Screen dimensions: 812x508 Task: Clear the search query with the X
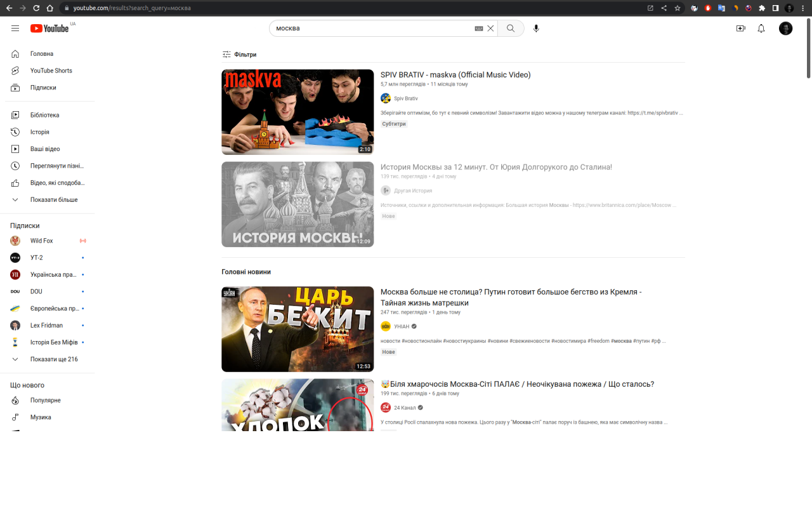[x=490, y=29]
